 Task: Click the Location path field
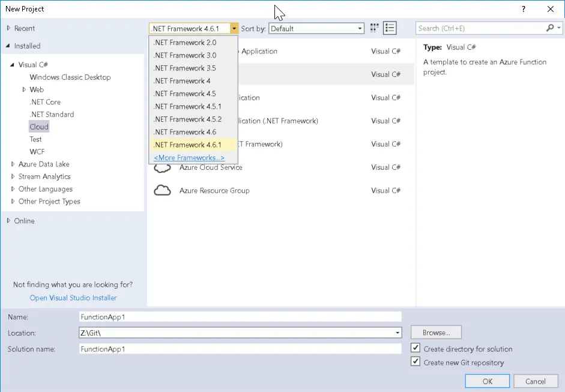(x=236, y=333)
